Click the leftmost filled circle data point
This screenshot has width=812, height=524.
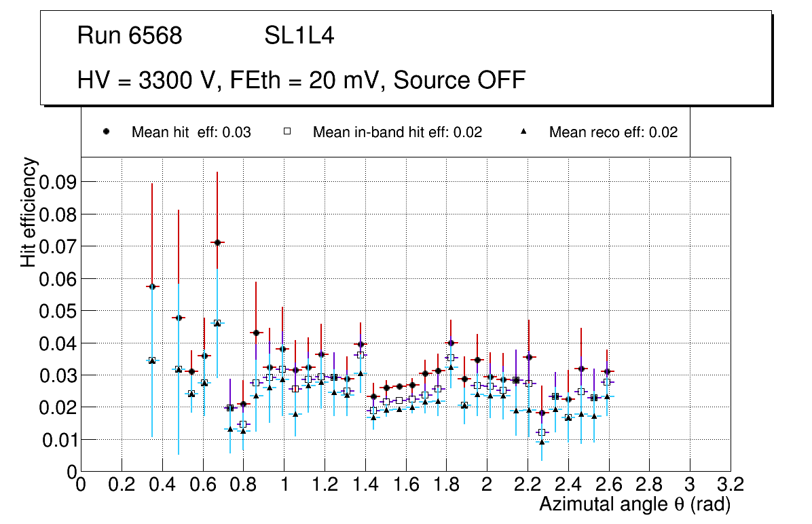[152, 286]
